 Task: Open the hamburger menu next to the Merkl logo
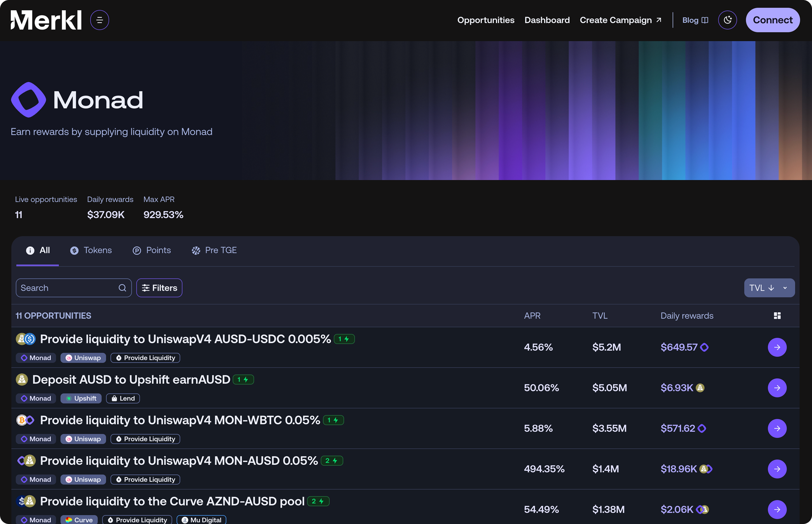click(x=99, y=20)
